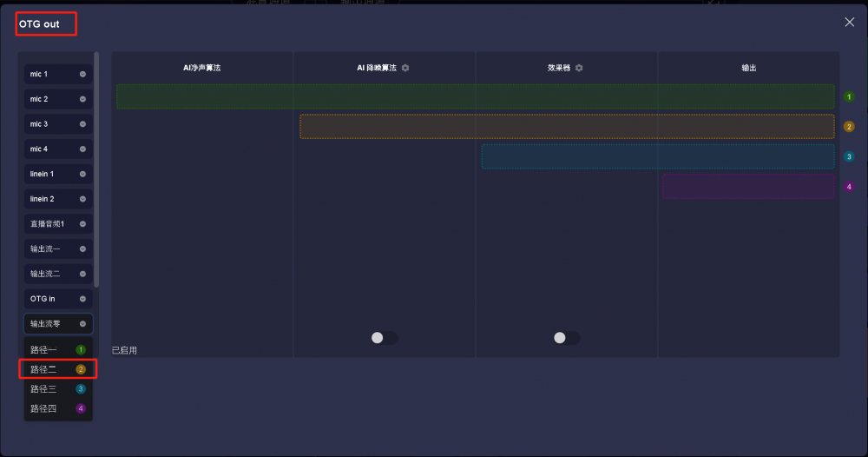Open 效果器 settings gear icon
This screenshot has height=457, width=868.
(x=579, y=68)
